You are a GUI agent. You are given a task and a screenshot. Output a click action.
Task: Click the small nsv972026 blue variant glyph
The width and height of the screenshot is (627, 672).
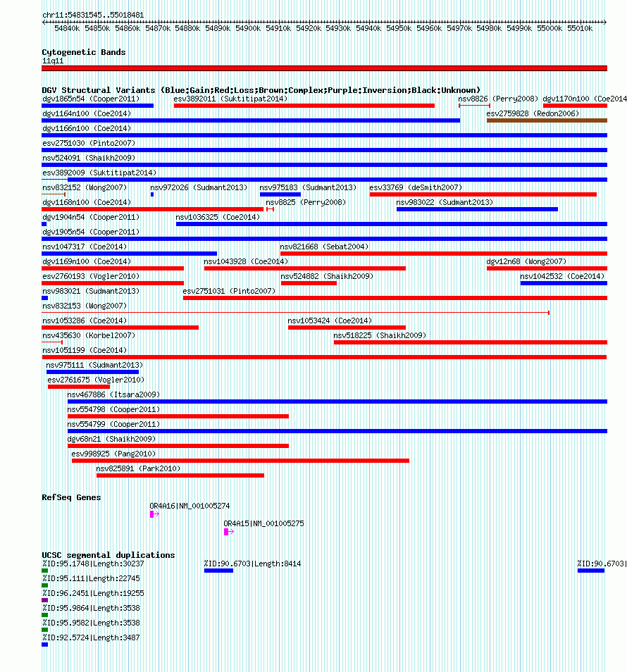(x=152, y=194)
